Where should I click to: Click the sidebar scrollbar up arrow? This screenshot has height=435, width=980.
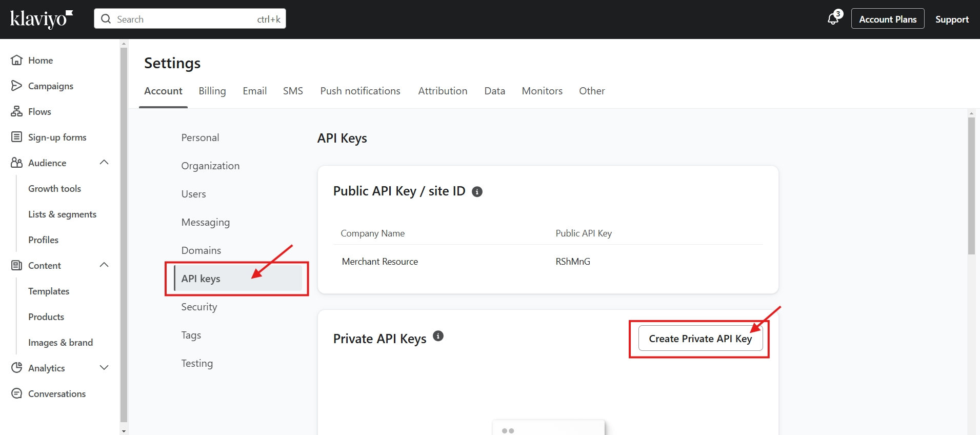124,44
